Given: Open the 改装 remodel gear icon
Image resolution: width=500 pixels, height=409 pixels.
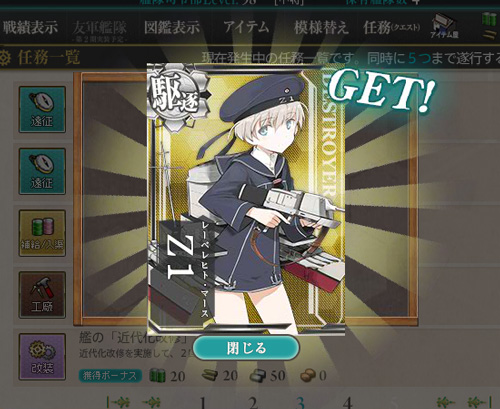Looking at the screenshot, I should tap(42, 356).
